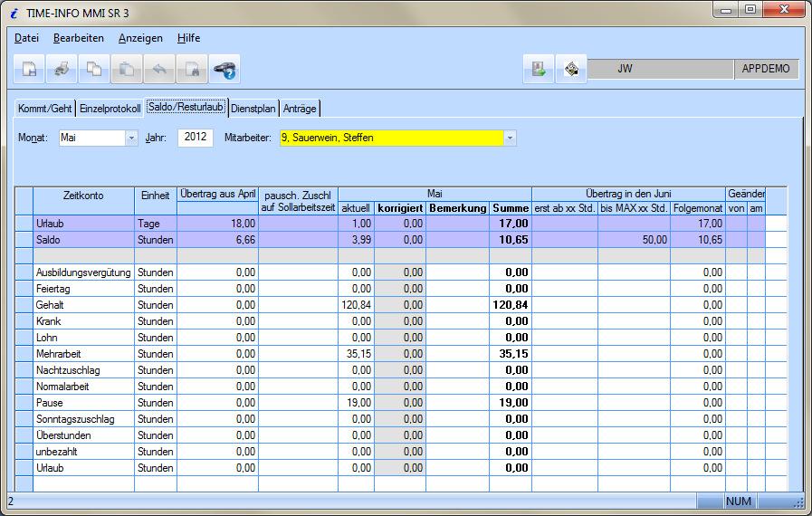Open the Bearbeiten menu
The height and width of the screenshot is (516, 812).
tap(79, 38)
